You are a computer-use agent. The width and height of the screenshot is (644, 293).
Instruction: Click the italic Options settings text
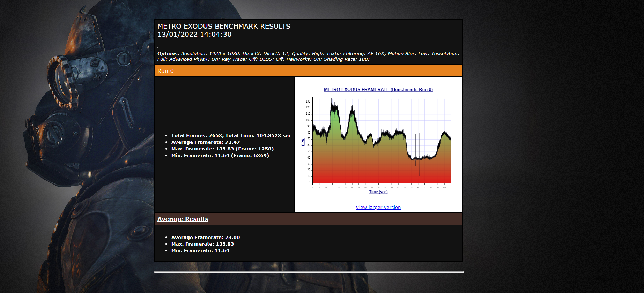308,56
